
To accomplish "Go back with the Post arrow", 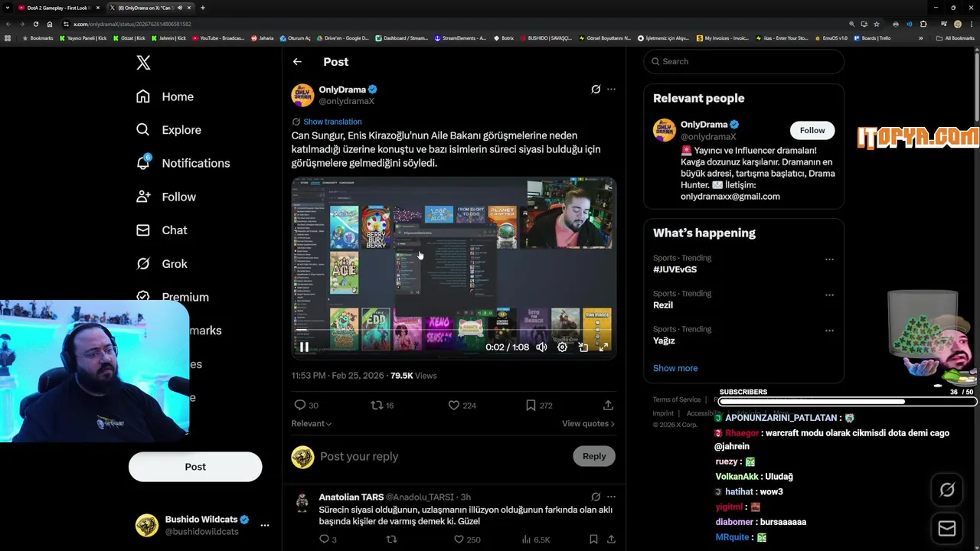I will click(x=297, y=62).
